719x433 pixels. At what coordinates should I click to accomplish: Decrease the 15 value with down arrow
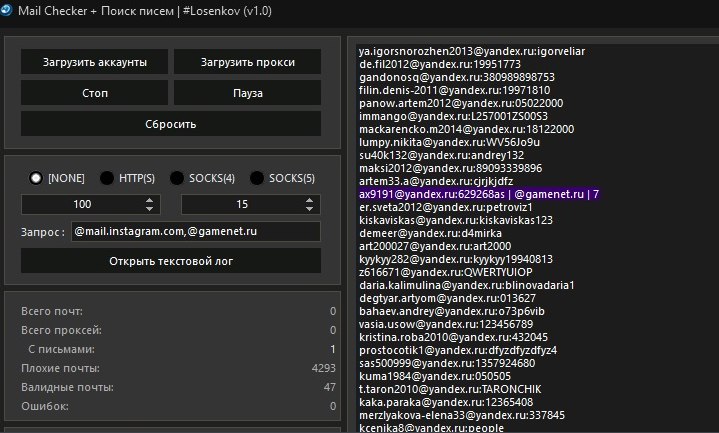pyautogui.click(x=310, y=209)
